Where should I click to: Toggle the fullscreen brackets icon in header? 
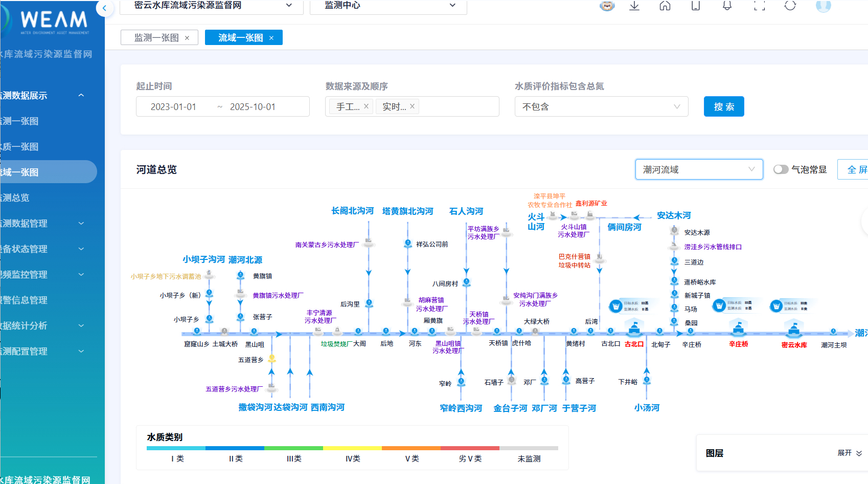pos(760,6)
